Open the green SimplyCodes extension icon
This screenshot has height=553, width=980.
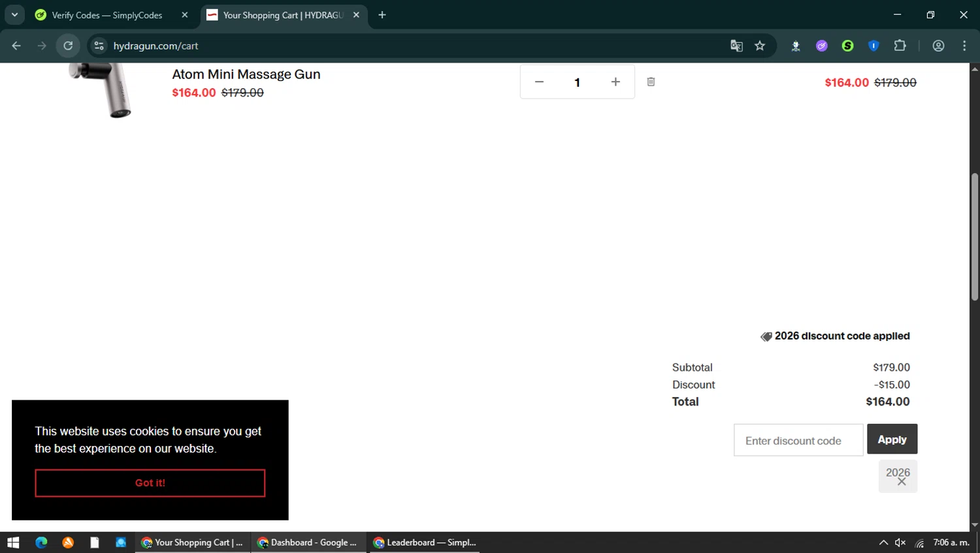pos(848,46)
